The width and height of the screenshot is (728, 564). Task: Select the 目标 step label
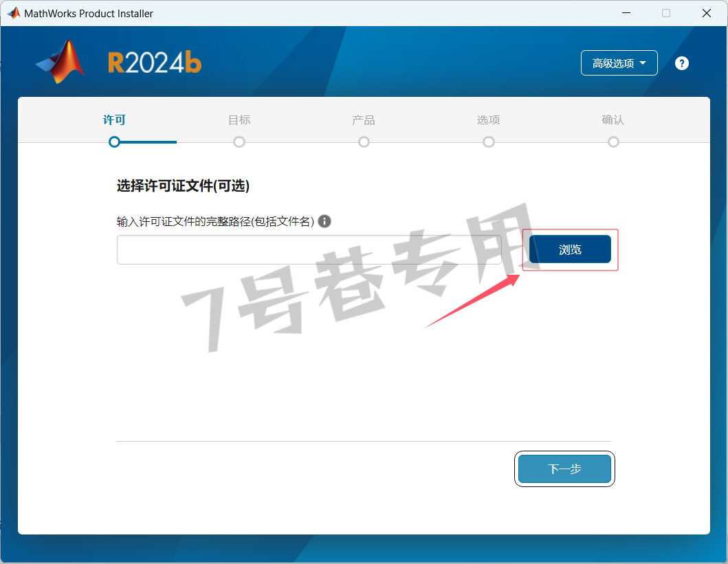coord(239,120)
